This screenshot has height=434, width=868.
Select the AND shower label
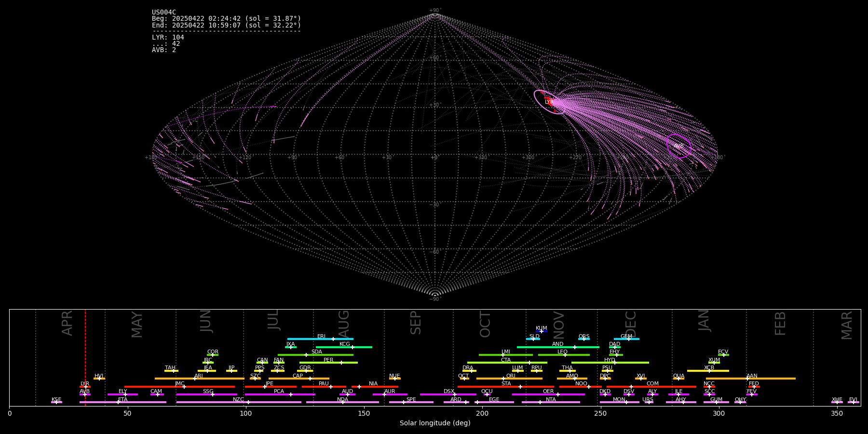tap(557, 344)
